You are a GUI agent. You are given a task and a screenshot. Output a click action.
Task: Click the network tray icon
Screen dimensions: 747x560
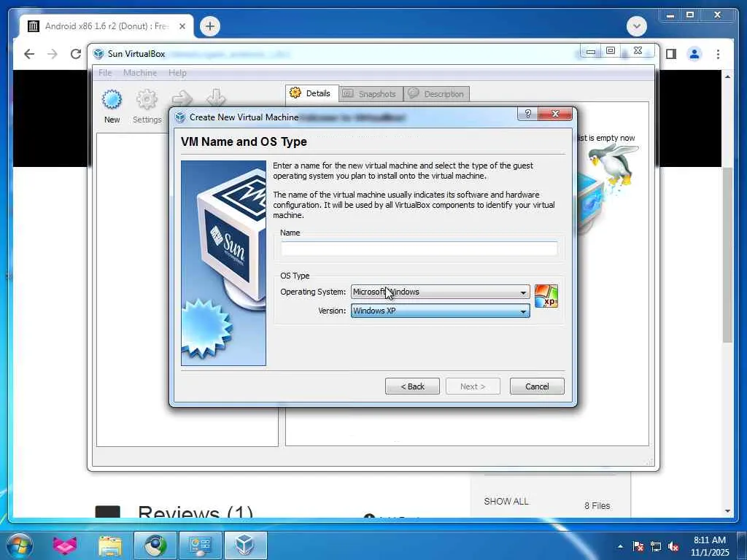[656, 546]
